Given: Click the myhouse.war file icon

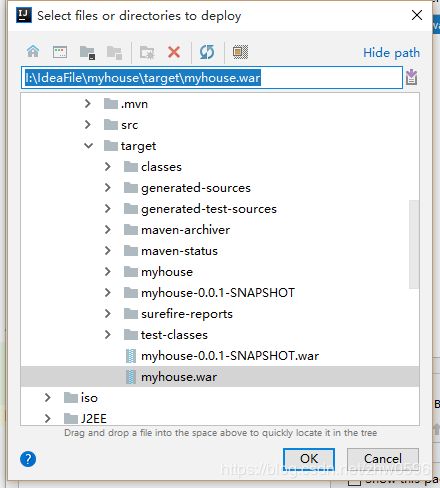Looking at the screenshot, I should point(131,377).
